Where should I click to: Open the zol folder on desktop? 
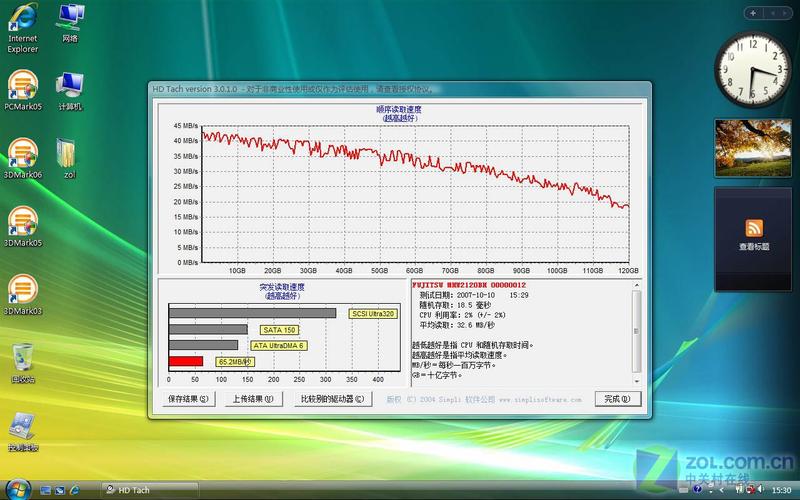pos(67,159)
